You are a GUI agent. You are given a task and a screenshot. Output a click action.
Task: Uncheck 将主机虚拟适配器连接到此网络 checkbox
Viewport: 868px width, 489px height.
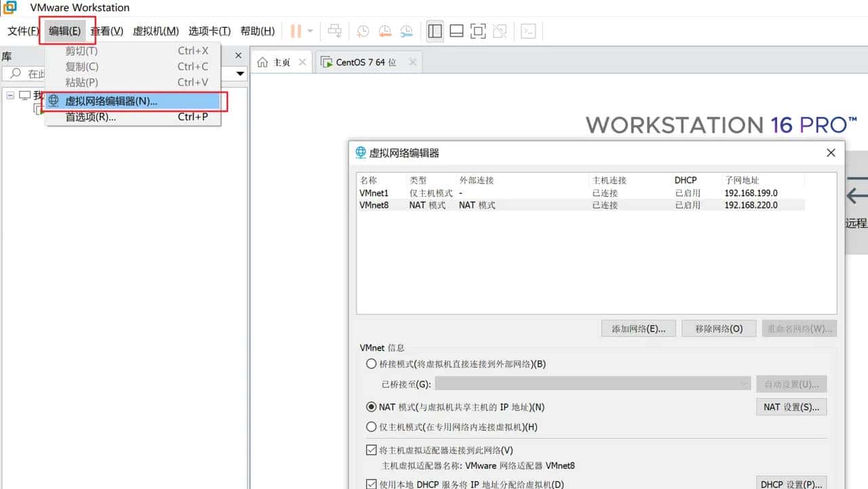pos(371,450)
